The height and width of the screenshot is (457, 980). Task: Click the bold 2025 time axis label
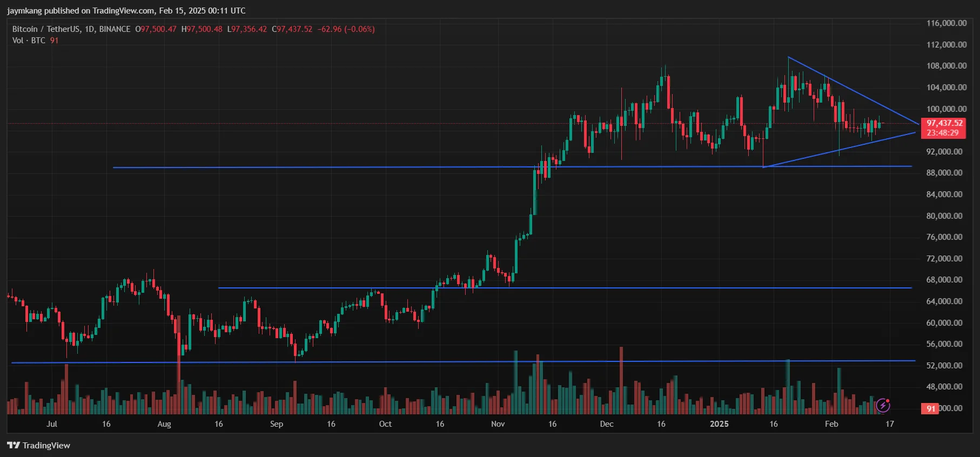pos(719,424)
